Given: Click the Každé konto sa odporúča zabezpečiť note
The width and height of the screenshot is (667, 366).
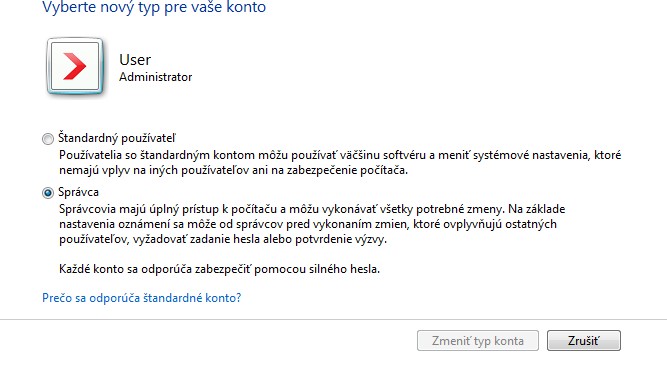Looking at the screenshot, I should click(x=219, y=269).
